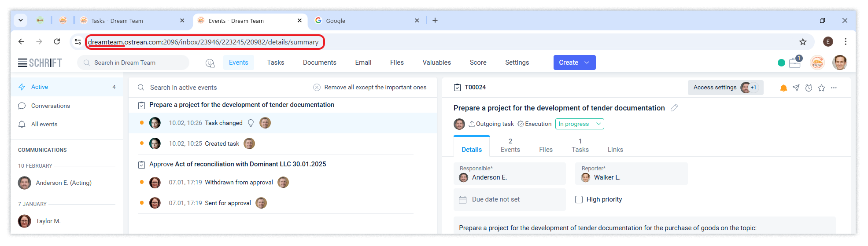Click the notification bell icon
Viewport: 868px width, 246px height.
click(783, 88)
